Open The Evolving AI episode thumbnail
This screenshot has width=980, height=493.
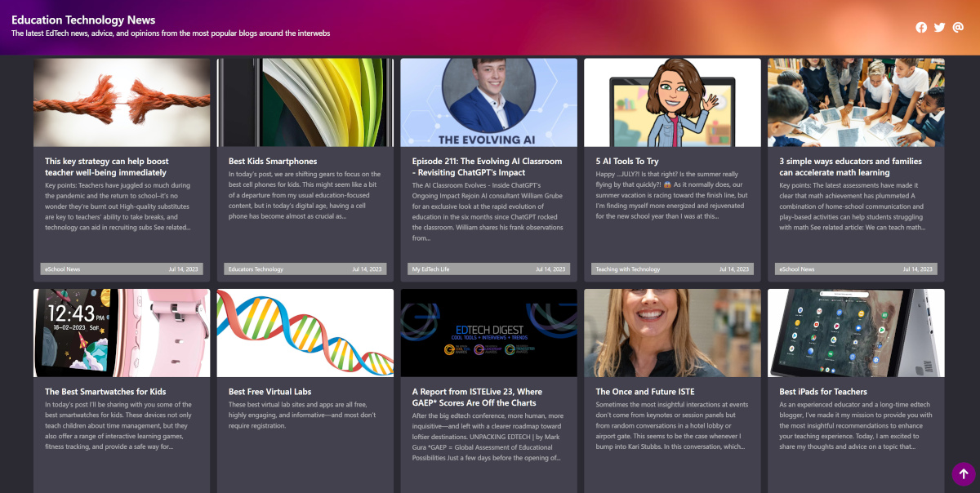488,102
